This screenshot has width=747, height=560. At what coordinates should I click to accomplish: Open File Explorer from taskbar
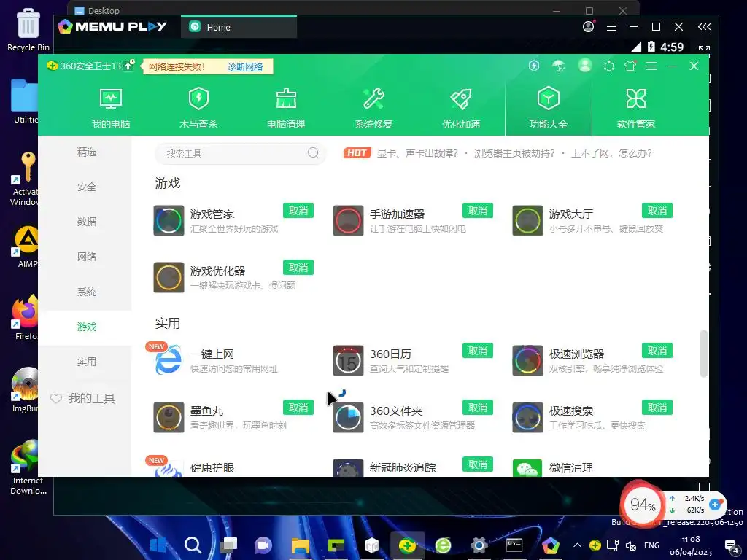click(x=300, y=545)
